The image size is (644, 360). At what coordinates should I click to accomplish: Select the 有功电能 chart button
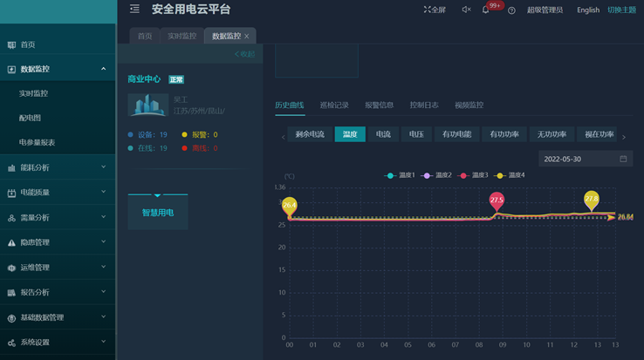(456, 134)
